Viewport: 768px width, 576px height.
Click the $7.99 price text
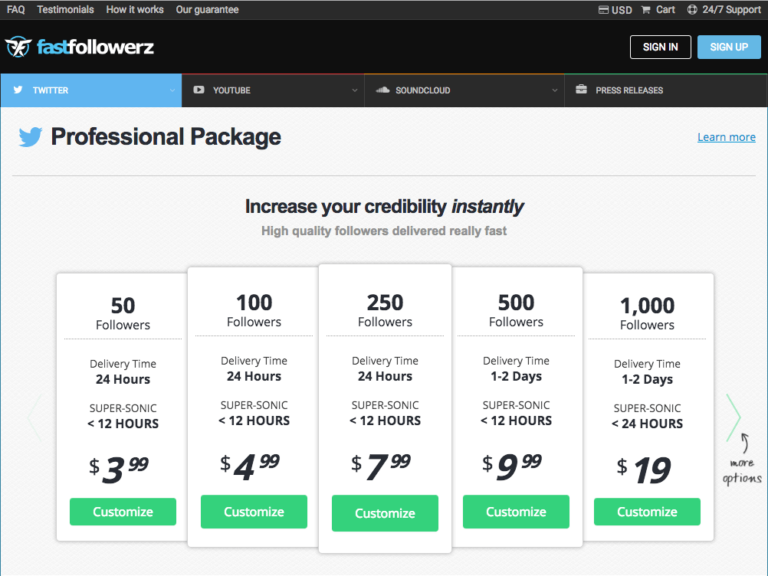pos(381,467)
